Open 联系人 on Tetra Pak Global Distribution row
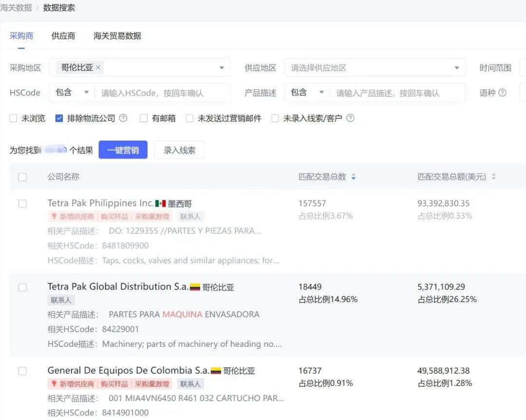The height and width of the screenshot is (420, 526). point(61,300)
